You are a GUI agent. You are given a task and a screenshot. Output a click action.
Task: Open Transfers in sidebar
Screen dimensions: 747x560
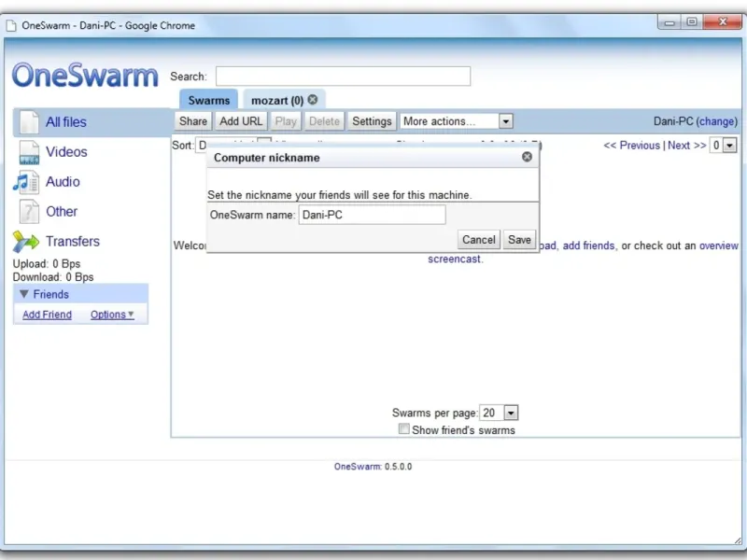tap(73, 242)
